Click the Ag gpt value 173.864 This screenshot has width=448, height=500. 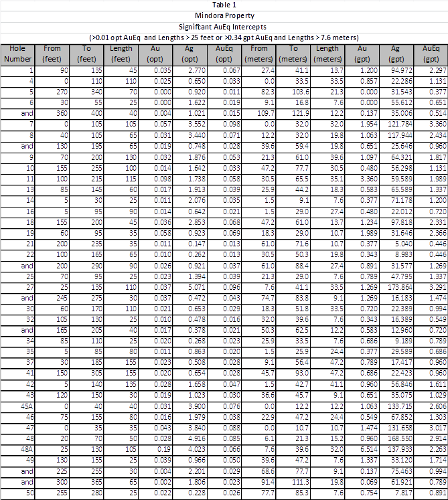pyautogui.click(x=400, y=287)
